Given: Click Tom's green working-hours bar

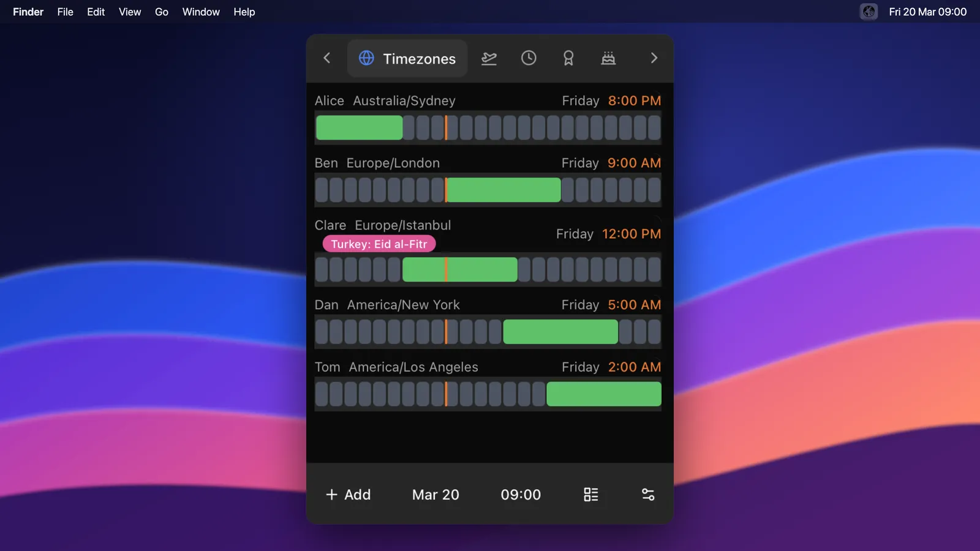Looking at the screenshot, I should [604, 394].
